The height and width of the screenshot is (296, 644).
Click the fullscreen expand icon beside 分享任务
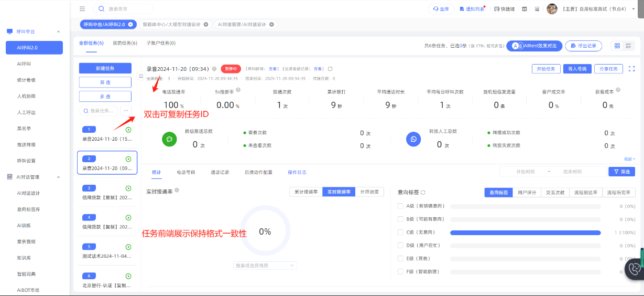coord(631,69)
